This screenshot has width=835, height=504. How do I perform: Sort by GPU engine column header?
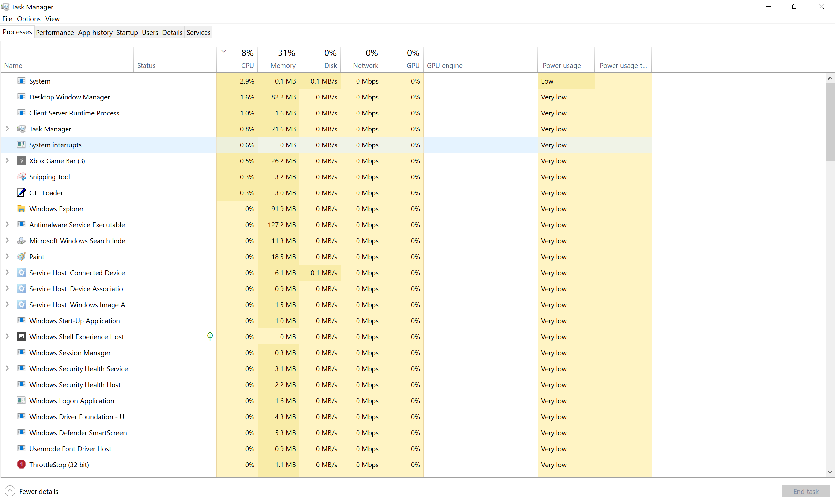tap(480, 59)
